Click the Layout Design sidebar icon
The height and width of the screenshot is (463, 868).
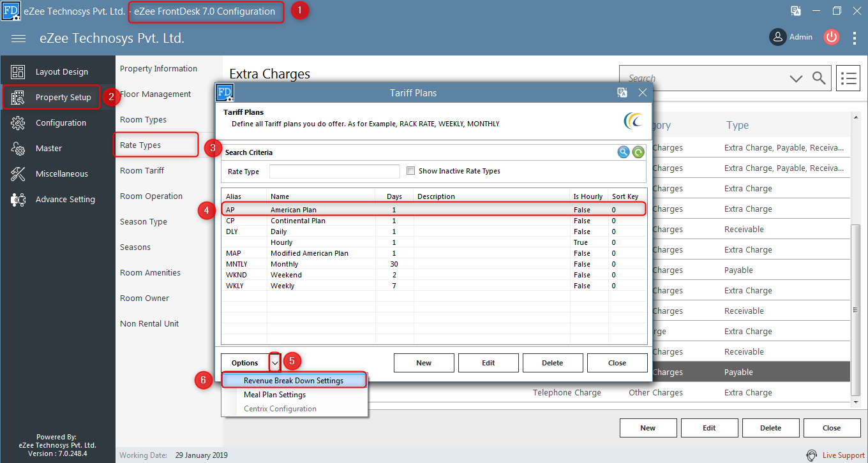[x=18, y=72]
